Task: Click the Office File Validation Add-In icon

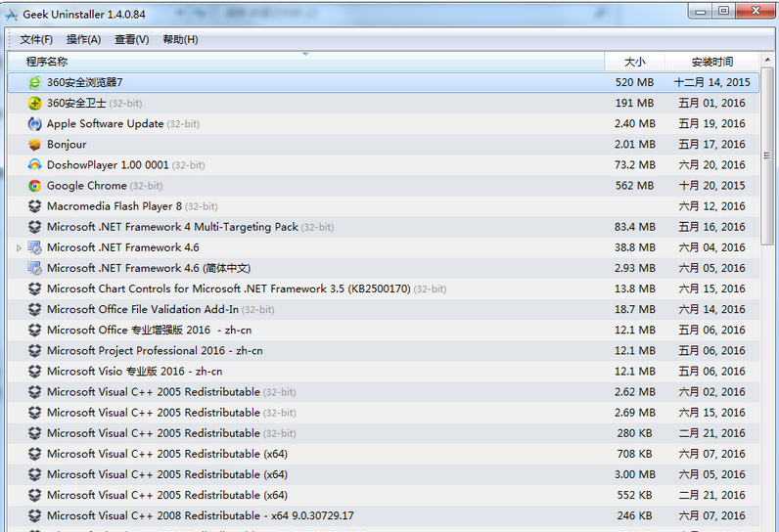Action: [x=35, y=309]
